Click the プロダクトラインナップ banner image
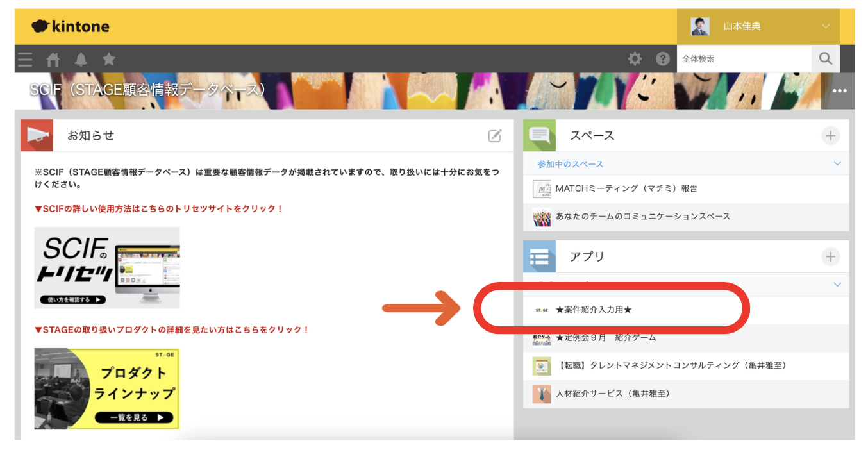 point(107,388)
